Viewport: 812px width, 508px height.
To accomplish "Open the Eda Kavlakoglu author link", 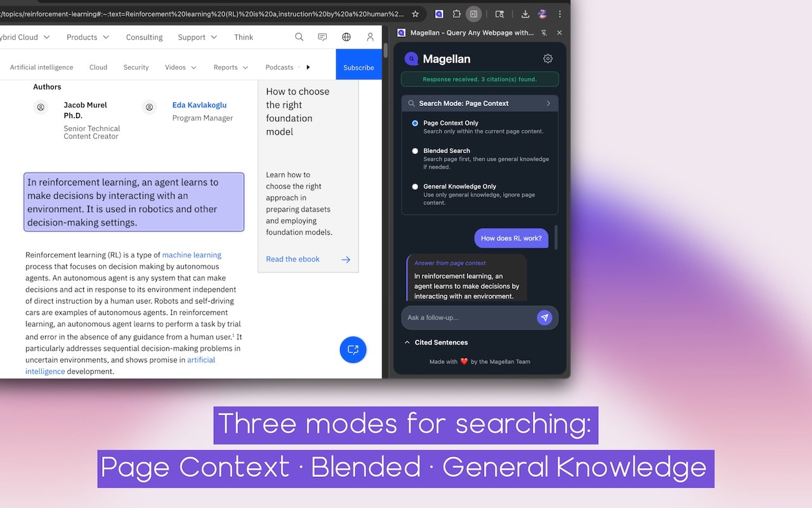I will click(x=199, y=105).
